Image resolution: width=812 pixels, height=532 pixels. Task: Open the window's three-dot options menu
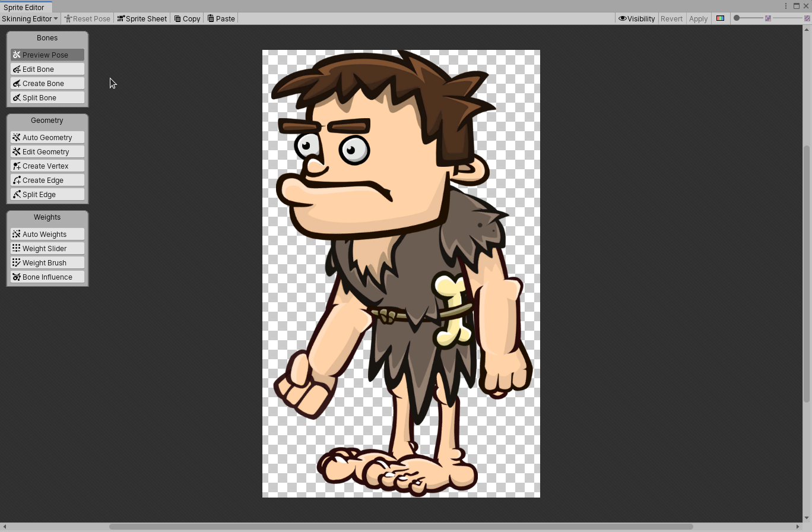tap(786, 6)
